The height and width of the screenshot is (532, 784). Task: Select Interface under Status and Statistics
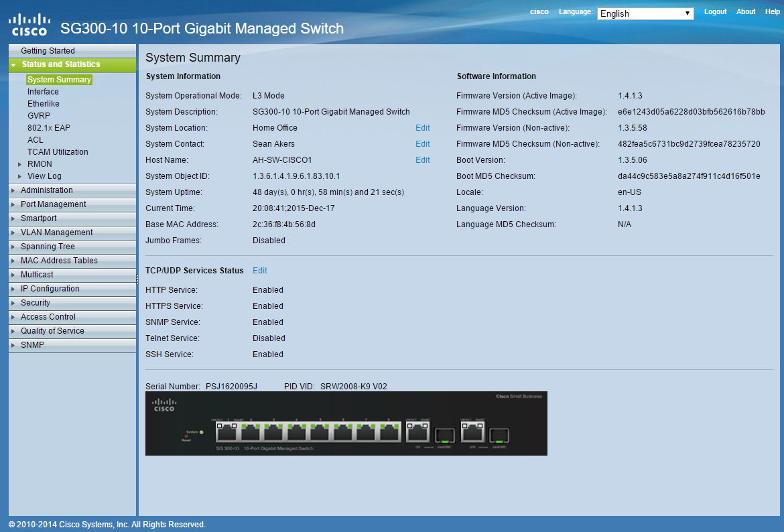(x=43, y=92)
